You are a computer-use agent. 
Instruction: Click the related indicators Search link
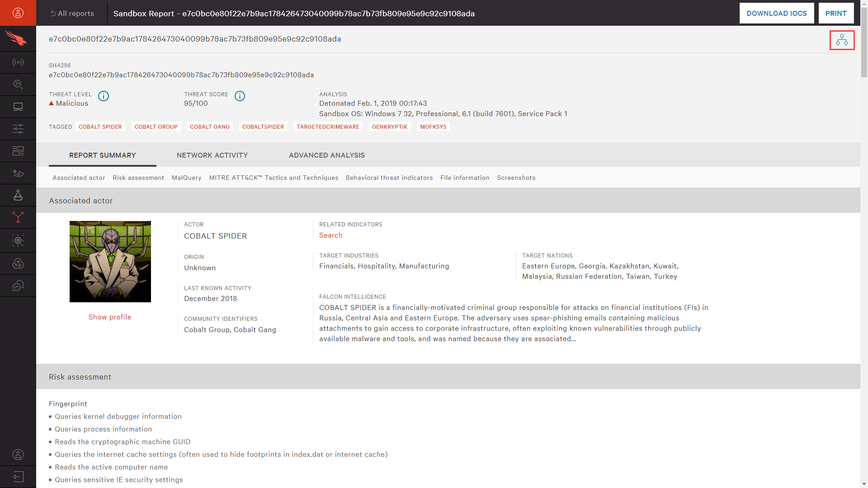tap(331, 235)
